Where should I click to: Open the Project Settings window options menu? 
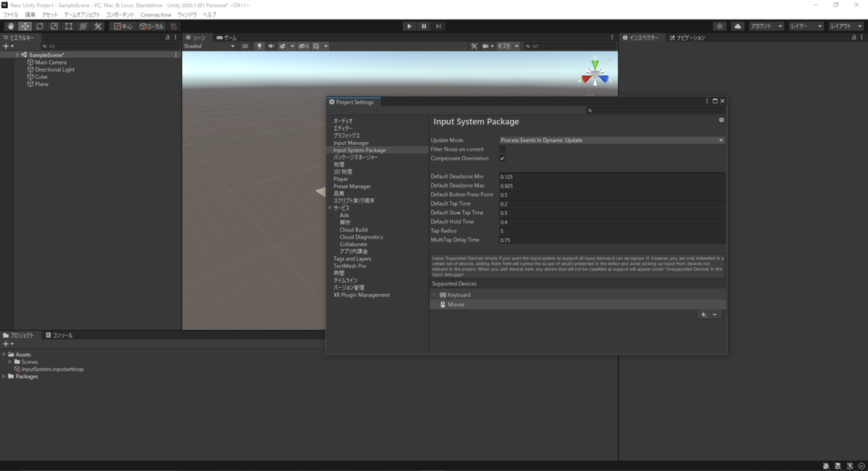707,101
